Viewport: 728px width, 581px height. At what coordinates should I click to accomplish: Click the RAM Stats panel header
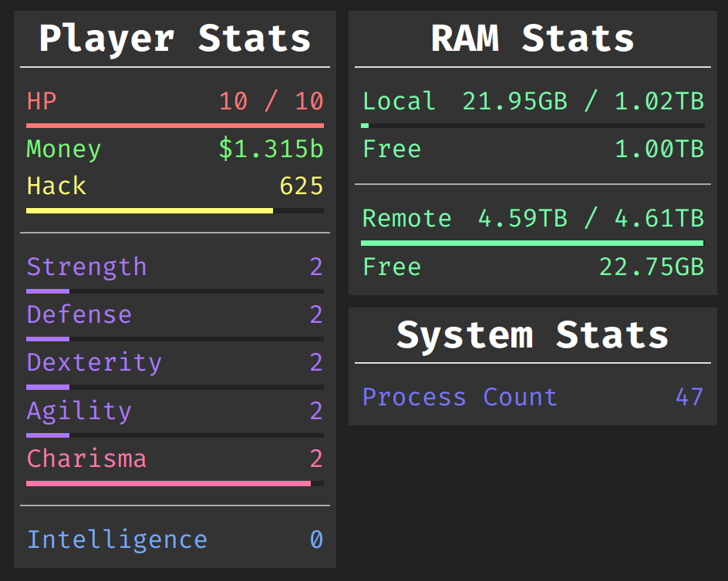(x=532, y=39)
